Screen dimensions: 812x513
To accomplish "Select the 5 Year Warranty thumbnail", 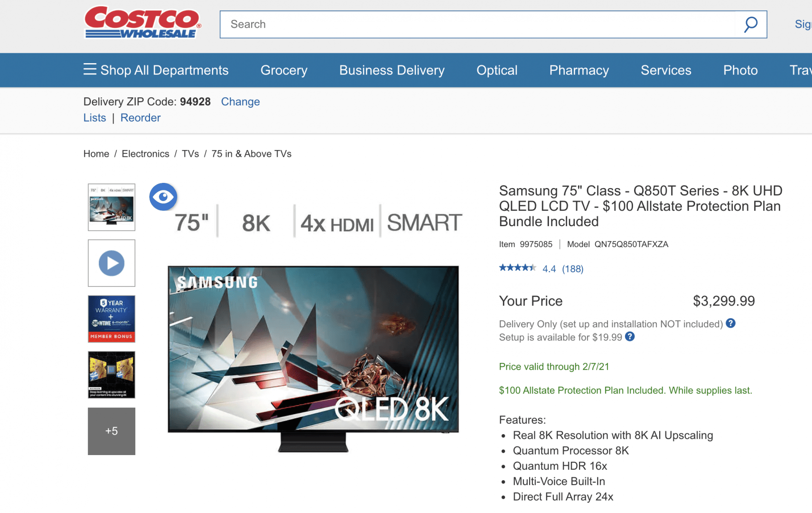I will [112, 319].
